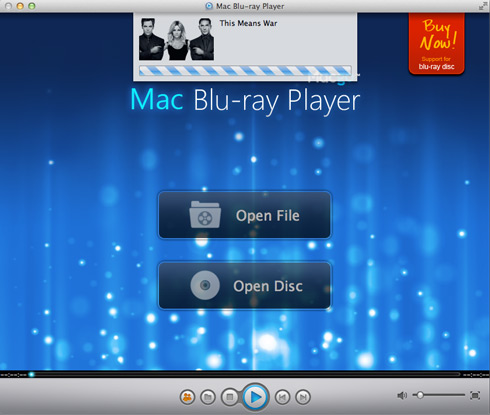Open the share with friends icon

pyautogui.click(x=187, y=397)
